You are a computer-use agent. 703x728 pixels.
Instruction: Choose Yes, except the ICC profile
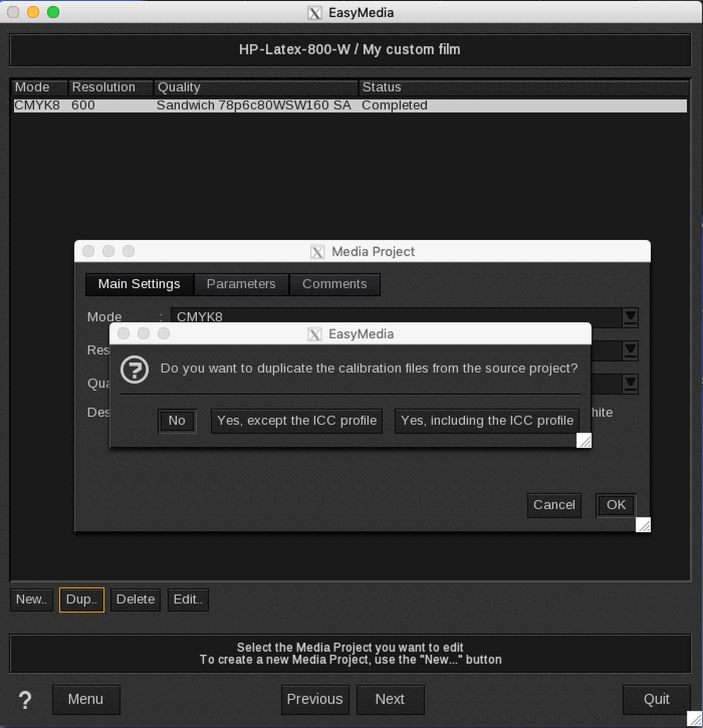pos(297,421)
